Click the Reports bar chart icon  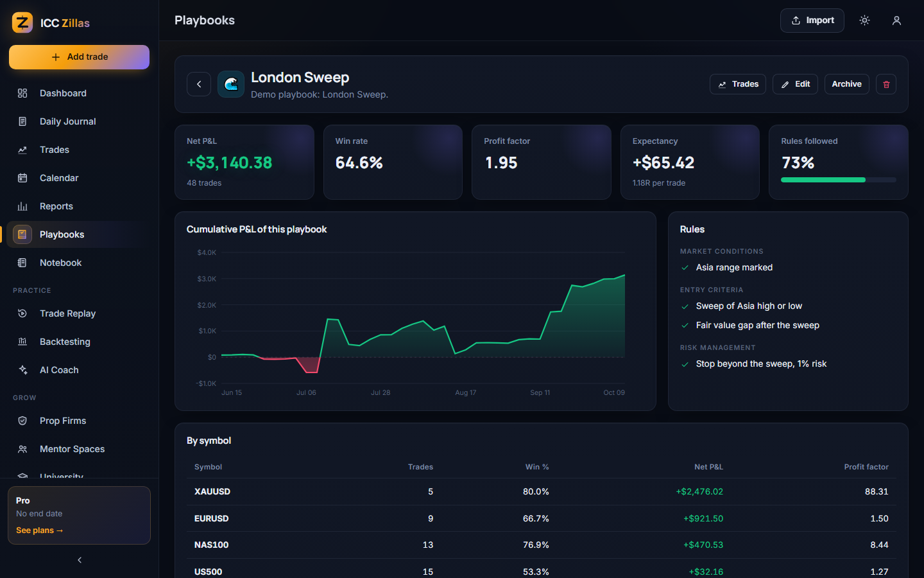(x=22, y=206)
